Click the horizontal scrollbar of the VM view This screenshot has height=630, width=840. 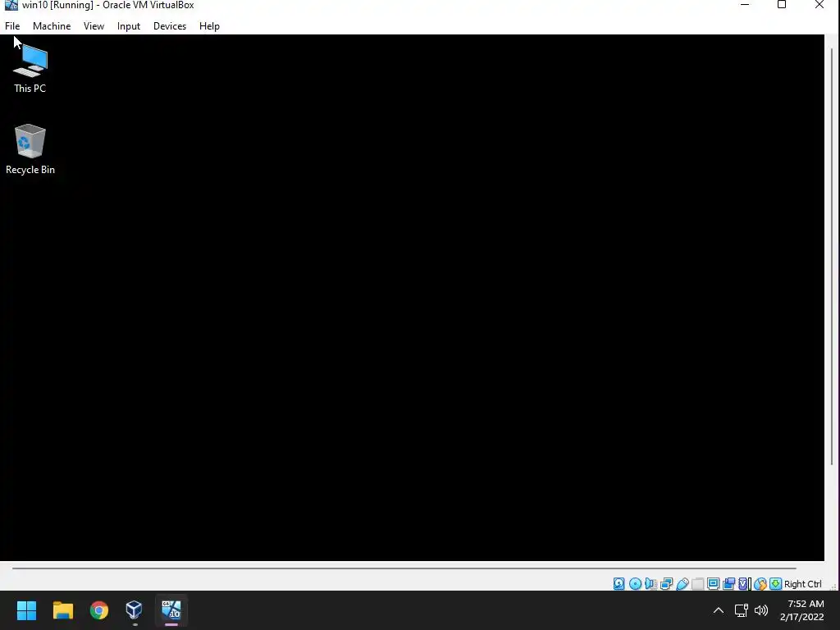pos(404,568)
